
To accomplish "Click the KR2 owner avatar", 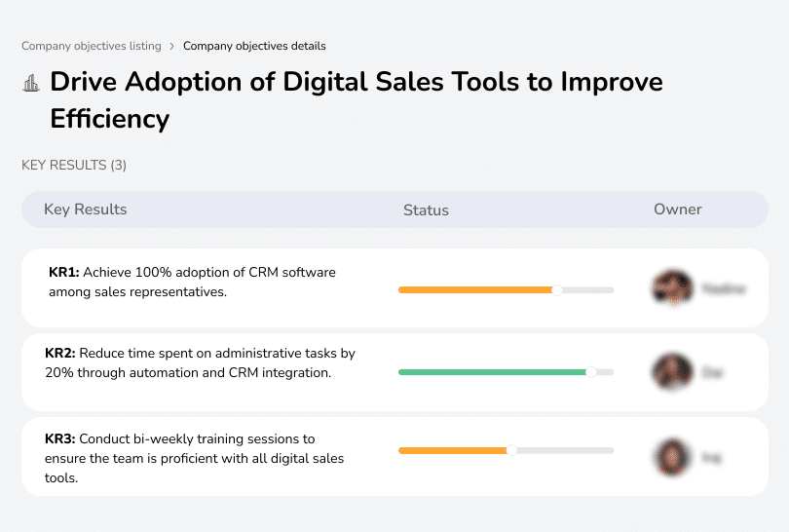I will [672, 371].
